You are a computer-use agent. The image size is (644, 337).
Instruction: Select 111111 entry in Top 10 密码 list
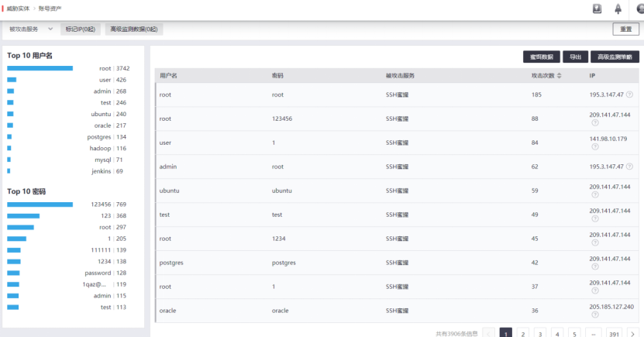click(101, 250)
